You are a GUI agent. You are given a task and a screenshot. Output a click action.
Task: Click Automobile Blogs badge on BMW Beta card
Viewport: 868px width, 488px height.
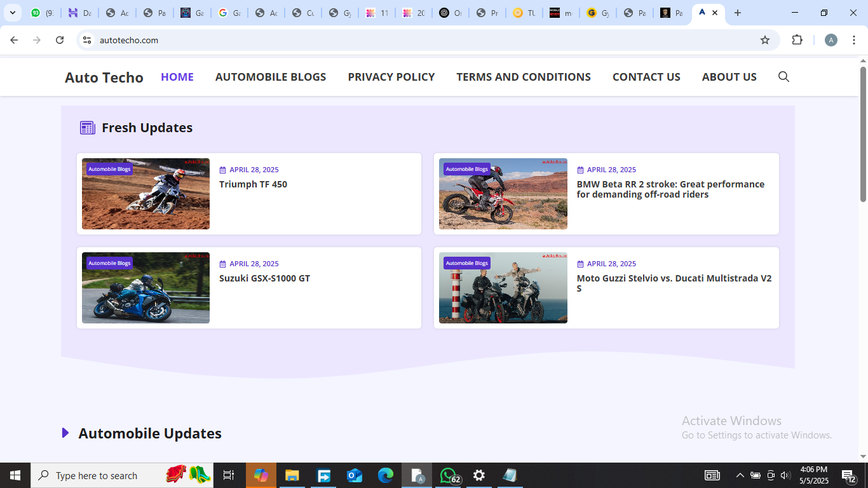[x=467, y=169]
